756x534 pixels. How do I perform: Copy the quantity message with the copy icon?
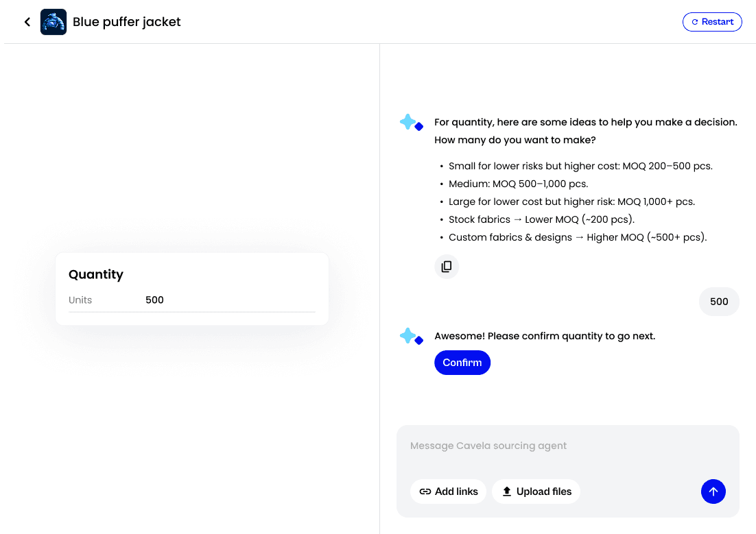pyautogui.click(x=447, y=267)
